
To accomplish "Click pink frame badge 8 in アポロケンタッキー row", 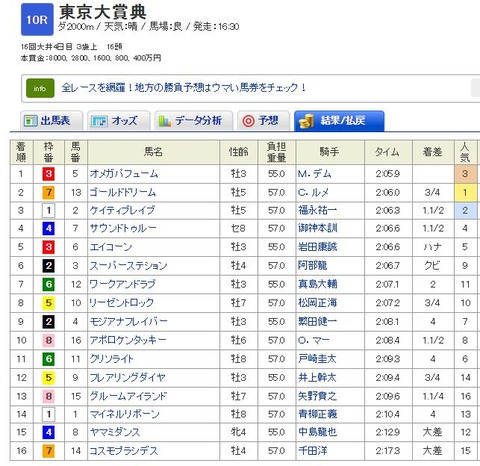I will click(49, 340).
